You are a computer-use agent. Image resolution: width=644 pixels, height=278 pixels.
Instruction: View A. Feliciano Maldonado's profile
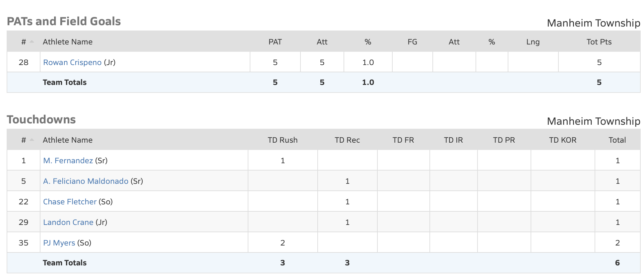(x=86, y=181)
